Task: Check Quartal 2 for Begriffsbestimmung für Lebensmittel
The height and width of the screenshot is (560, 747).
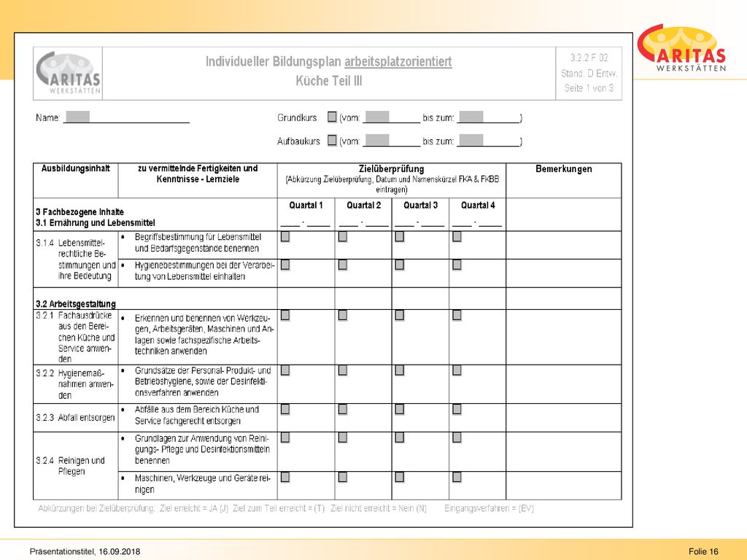Action: coord(343,237)
